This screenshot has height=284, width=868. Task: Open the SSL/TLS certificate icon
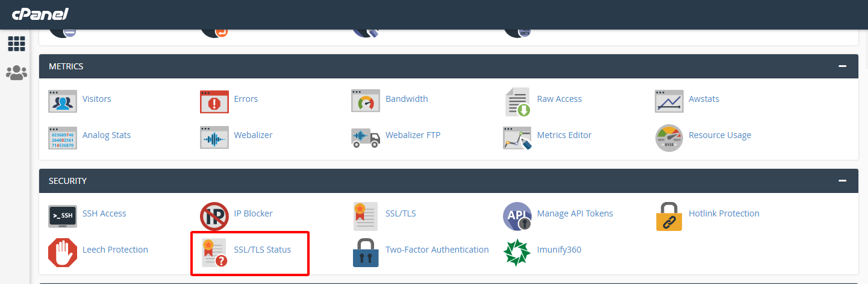coord(366,216)
